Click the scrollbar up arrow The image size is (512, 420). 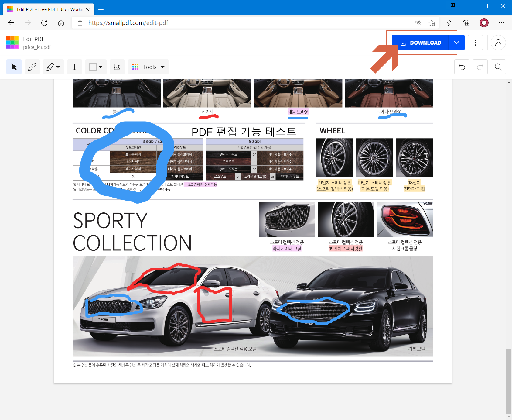pyautogui.click(x=509, y=82)
